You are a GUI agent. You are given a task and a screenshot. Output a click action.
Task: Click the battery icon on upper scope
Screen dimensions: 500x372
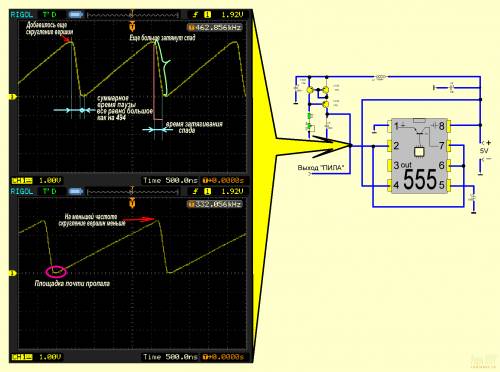point(76,15)
